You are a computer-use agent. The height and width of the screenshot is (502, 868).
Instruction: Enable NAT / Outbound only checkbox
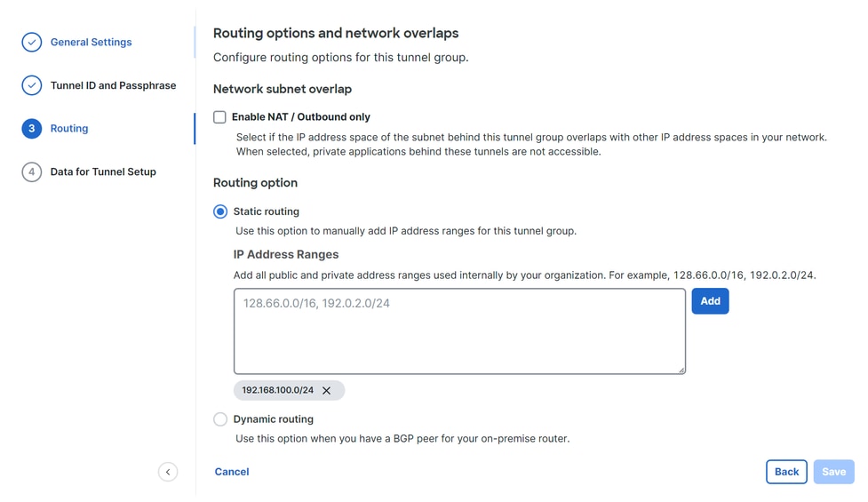[219, 116]
